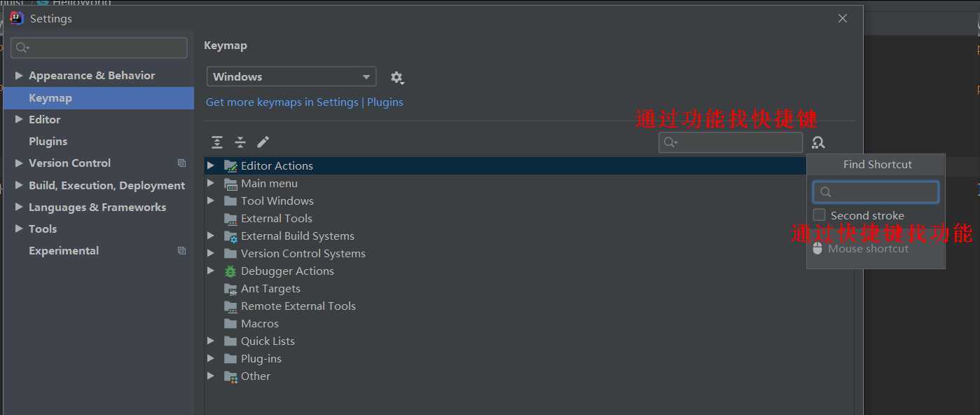980x415 pixels.
Task: Click the Find Shortcut input field
Action: pyautogui.click(x=876, y=192)
